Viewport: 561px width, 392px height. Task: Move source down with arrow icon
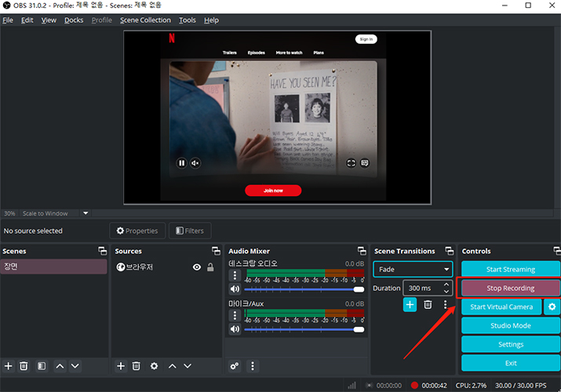188,366
